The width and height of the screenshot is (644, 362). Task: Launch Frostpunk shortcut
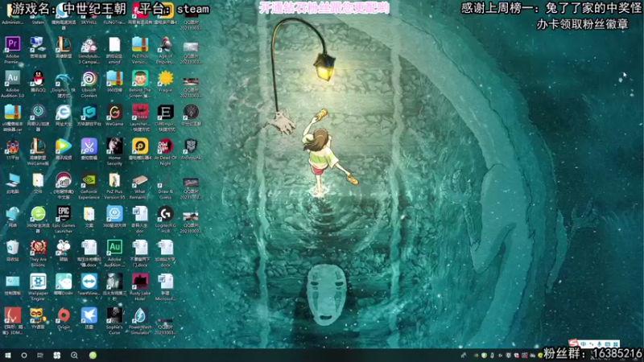coord(191,146)
